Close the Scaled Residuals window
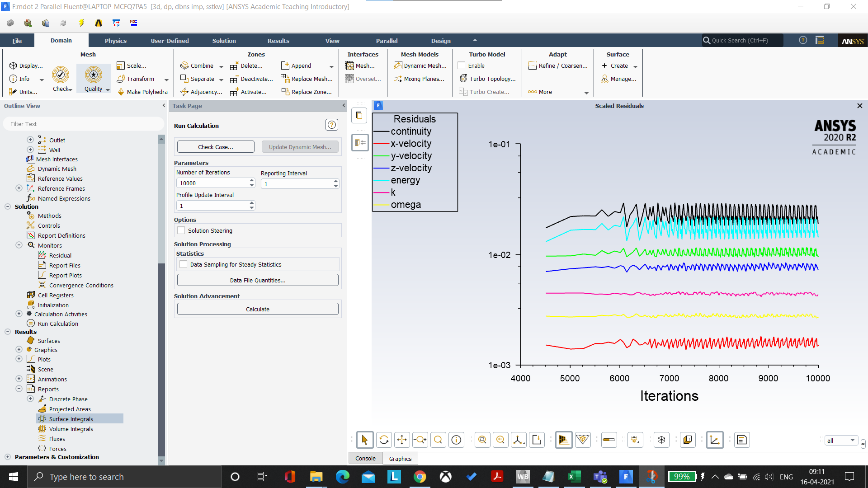 tap(860, 106)
